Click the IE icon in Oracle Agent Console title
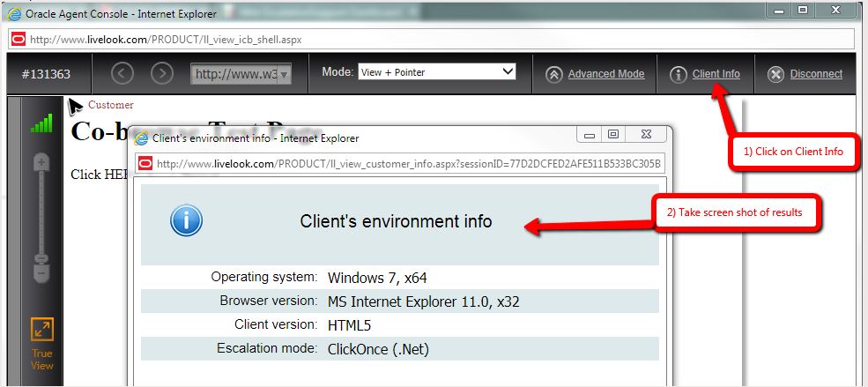This screenshot has height=387, width=868. pos(15,14)
